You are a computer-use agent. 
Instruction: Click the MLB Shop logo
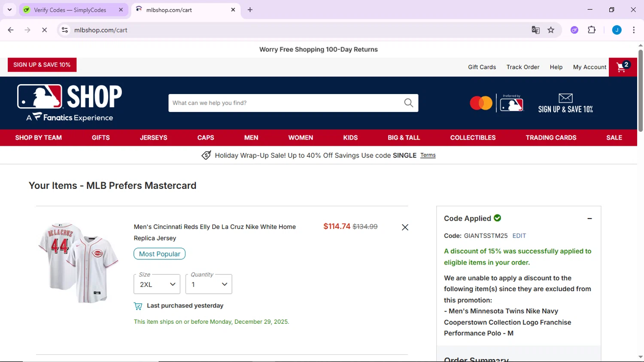(x=70, y=103)
